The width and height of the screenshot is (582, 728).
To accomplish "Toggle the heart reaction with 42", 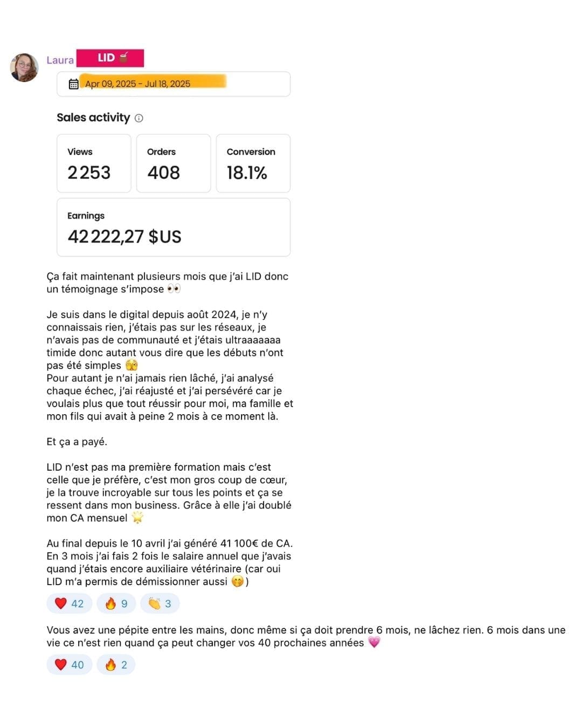I will pyautogui.click(x=69, y=603).
